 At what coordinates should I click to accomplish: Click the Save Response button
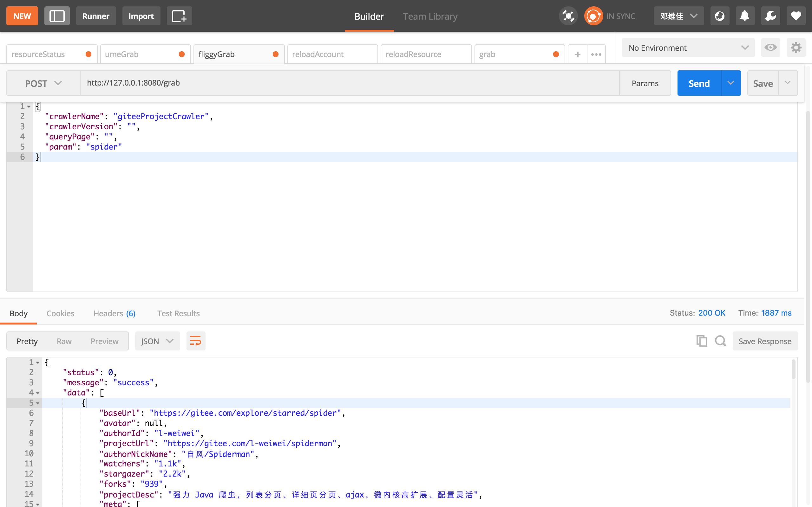tap(765, 341)
